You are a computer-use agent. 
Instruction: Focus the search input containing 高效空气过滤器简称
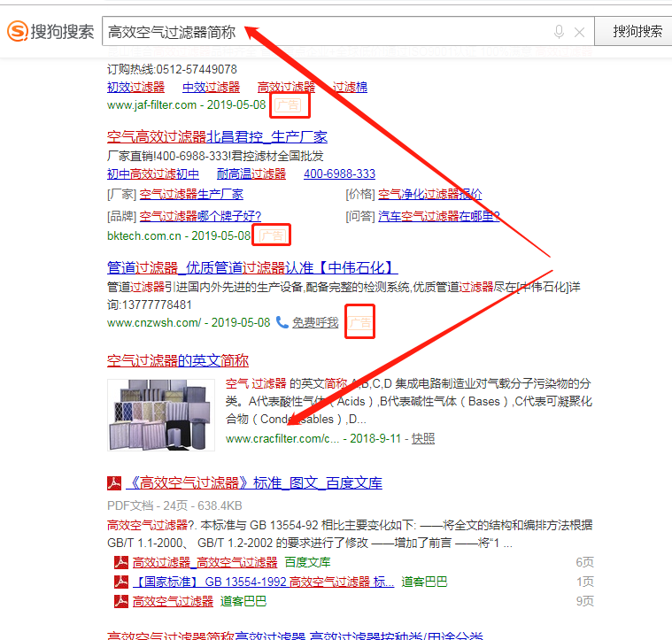click(x=348, y=31)
